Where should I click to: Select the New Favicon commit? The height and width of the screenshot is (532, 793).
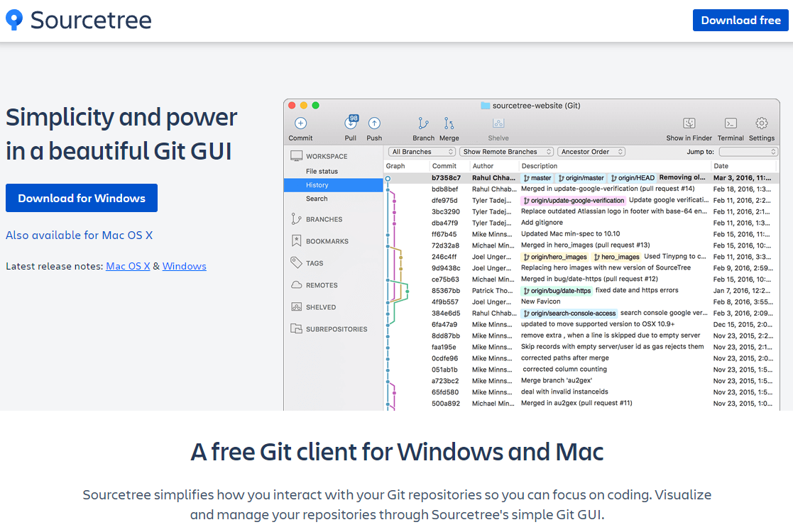541,301
